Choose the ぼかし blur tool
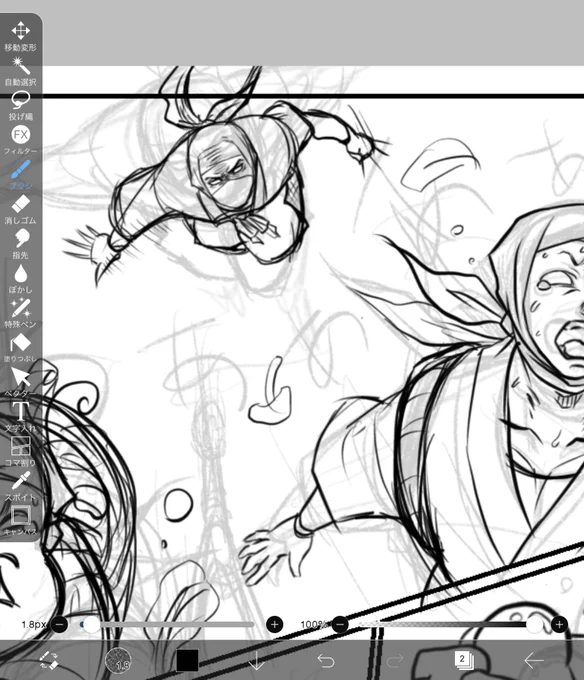Image resolution: width=584 pixels, height=680 pixels. pyautogui.click(x=20, y=278)
